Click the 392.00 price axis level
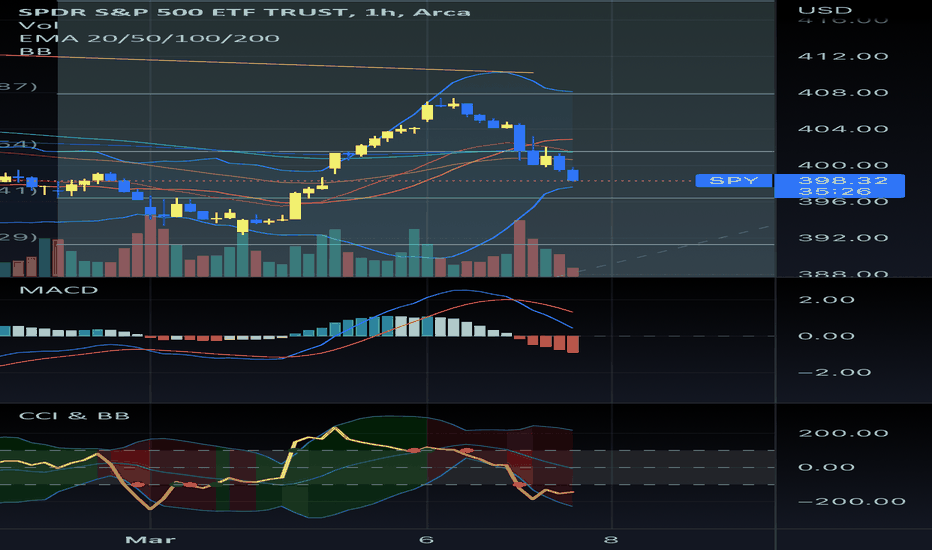This screenshot has height=550, width=932. tap(843, 238)
